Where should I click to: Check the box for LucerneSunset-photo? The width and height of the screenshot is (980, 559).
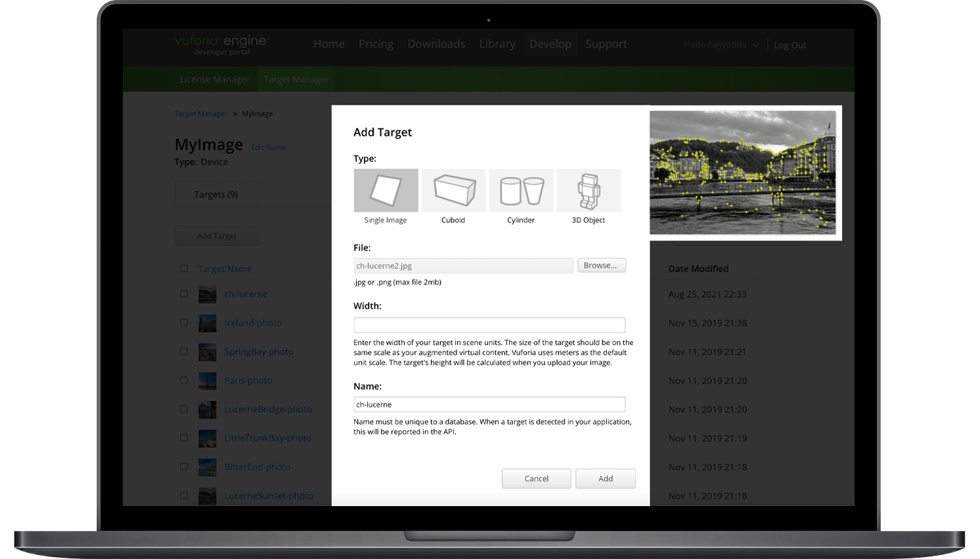pos(184,496)
